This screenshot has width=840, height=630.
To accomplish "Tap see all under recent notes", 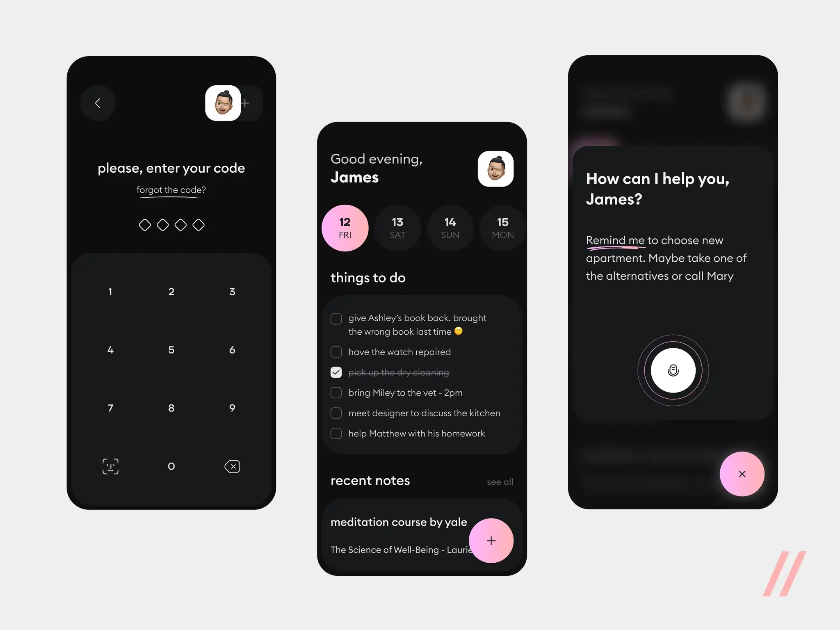I will [x=500, y=482].
